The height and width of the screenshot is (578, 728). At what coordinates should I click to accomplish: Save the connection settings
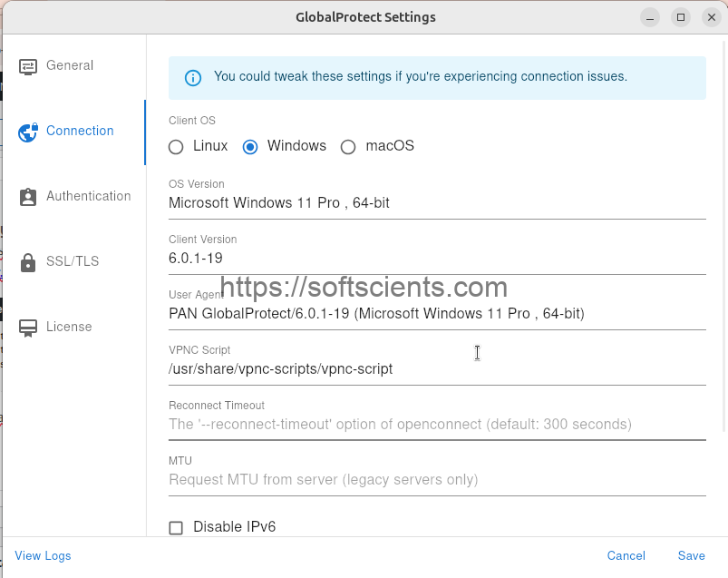pos(692,555)
